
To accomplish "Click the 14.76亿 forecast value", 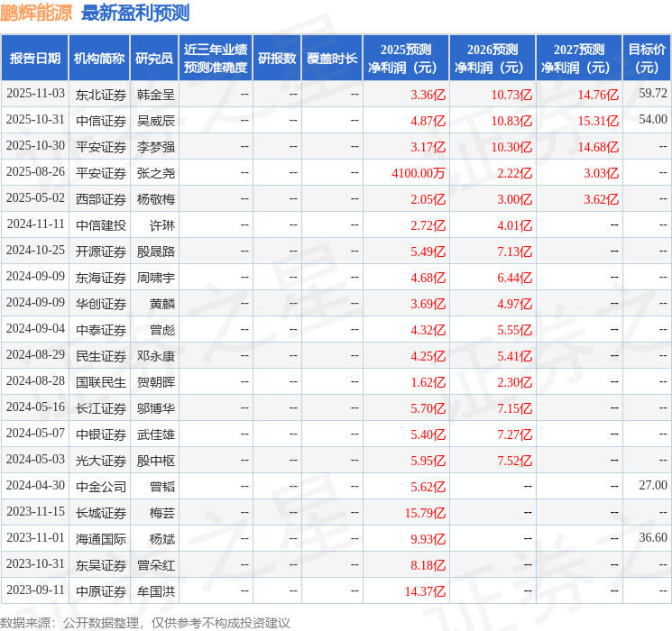I will pos(598,95).
